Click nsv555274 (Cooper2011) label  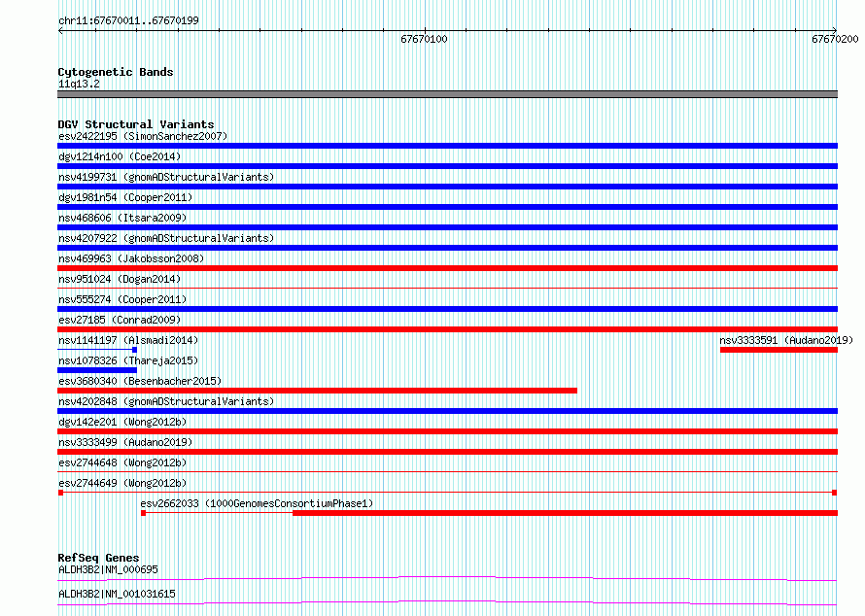point(122,299)
